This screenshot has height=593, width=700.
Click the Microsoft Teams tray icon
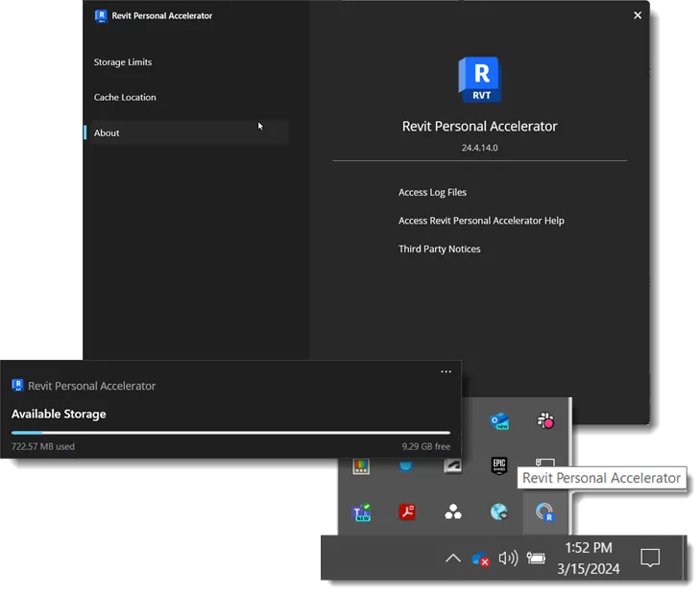(362, 512)
